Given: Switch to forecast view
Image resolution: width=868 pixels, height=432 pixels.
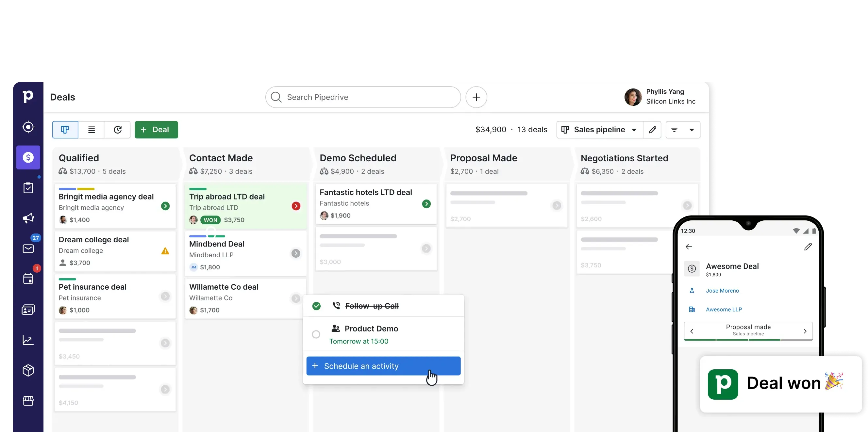Looking at the screenshot, I should [117, 130].
